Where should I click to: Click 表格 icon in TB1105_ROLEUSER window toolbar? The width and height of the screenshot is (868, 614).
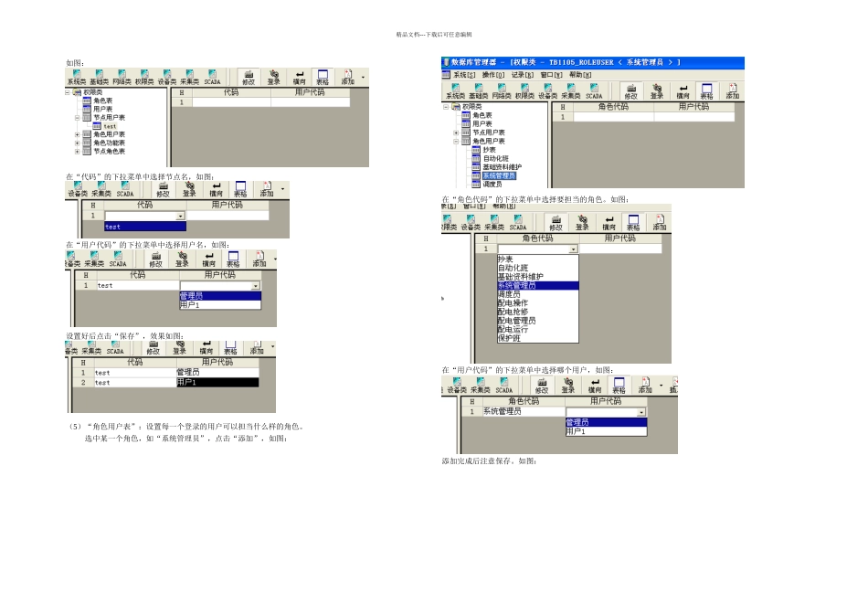[x=707, y=91]
